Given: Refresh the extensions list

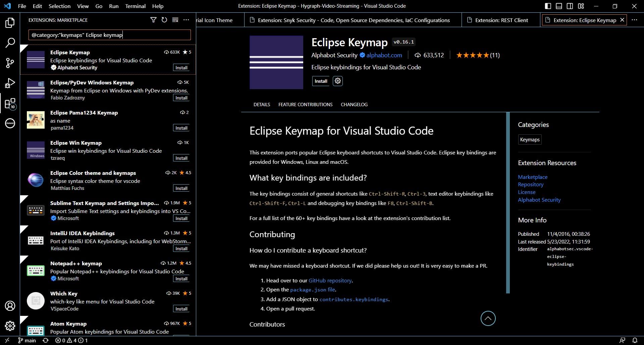Looking at the screenshot, I should pos(164,20).
